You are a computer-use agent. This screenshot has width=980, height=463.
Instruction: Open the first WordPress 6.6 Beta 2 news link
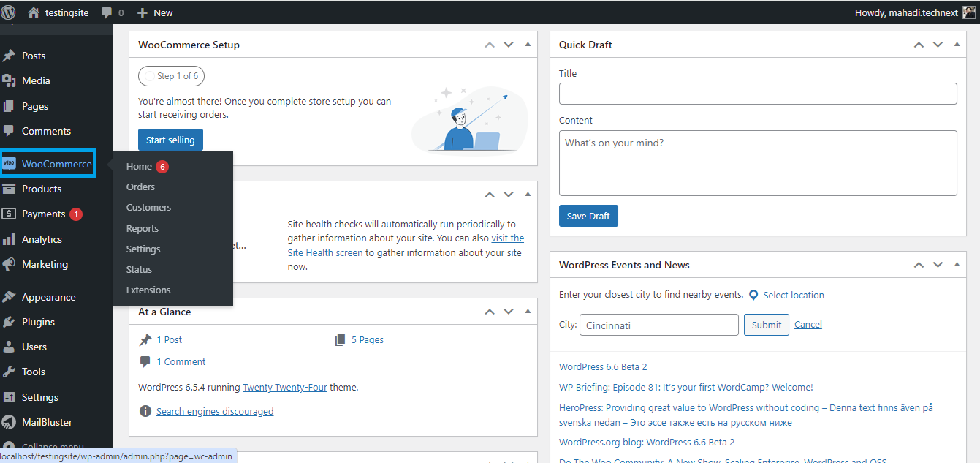click(x=603, y=366)
